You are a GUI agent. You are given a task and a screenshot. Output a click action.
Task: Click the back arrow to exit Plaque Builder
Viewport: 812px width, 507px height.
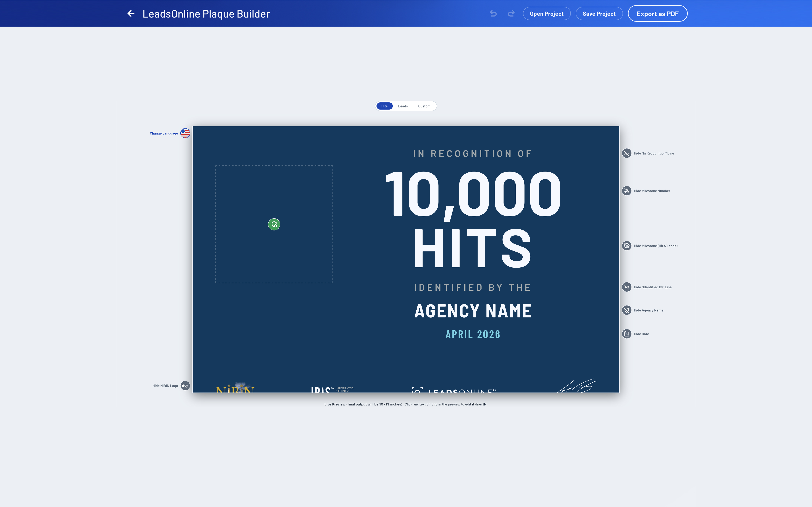131,13
